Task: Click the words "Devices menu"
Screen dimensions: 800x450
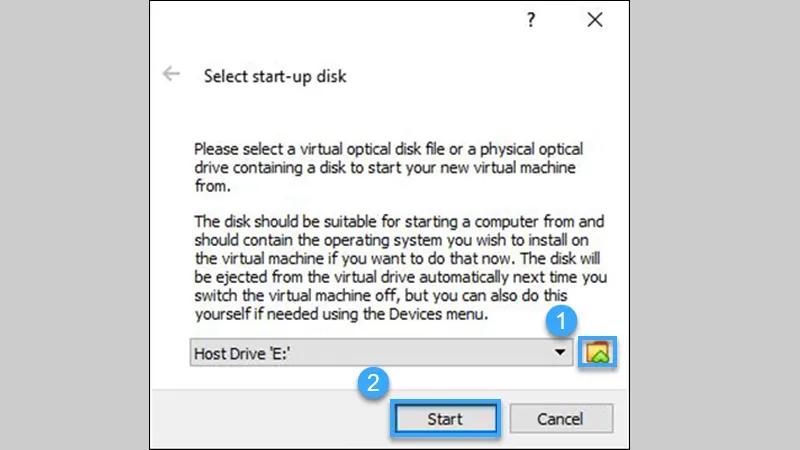Action: 438,314
